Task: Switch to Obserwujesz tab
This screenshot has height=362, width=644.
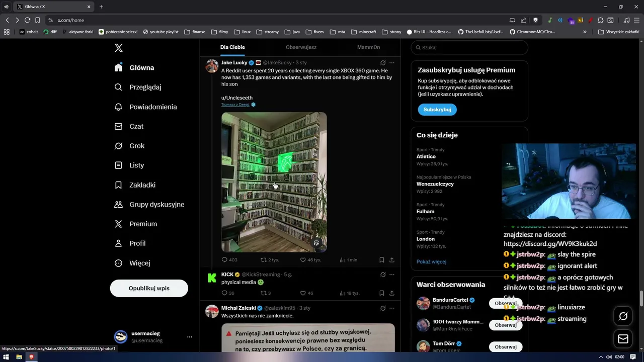Action: click(x=301, y=47)
